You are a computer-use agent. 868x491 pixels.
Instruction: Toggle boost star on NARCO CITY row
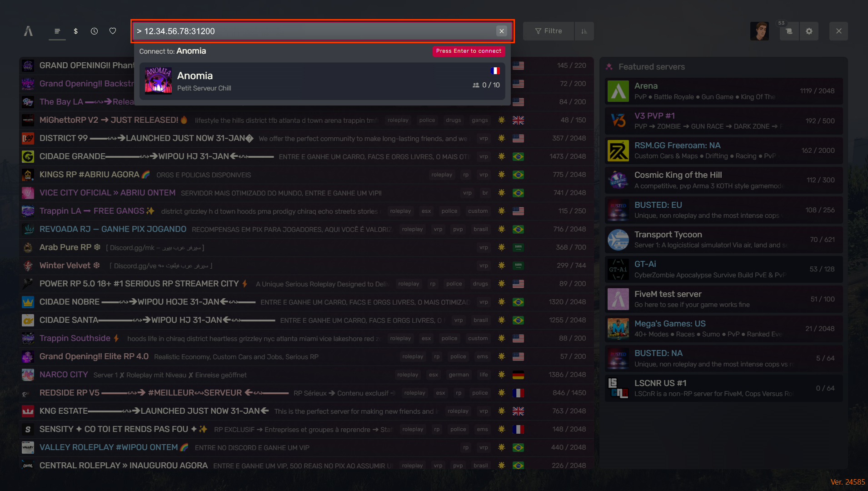(501, 375)
